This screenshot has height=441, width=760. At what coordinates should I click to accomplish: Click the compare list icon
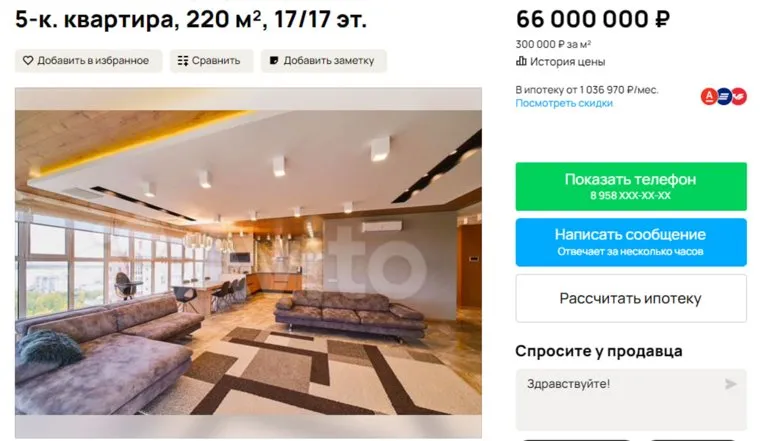point(183,61)
